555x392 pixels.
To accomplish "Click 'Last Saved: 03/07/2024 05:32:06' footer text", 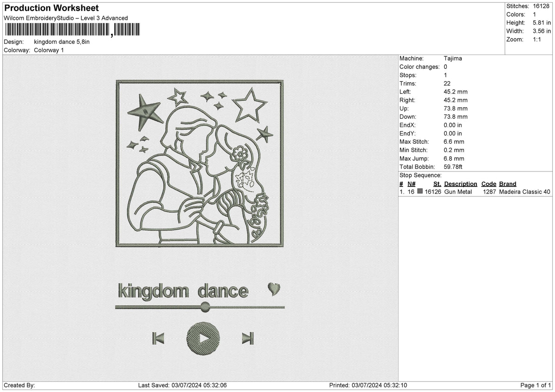I will [182, 385].
